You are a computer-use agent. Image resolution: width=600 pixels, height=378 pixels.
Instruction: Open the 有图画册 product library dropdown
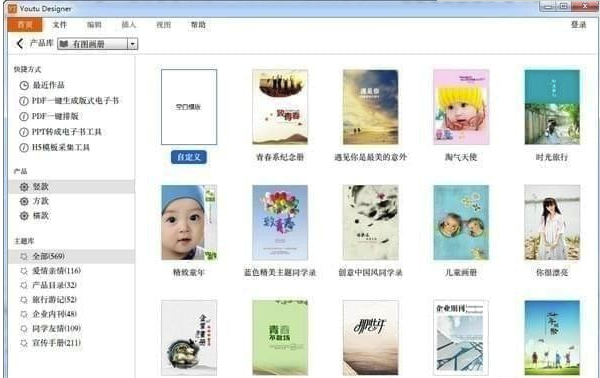coord(98,44)
